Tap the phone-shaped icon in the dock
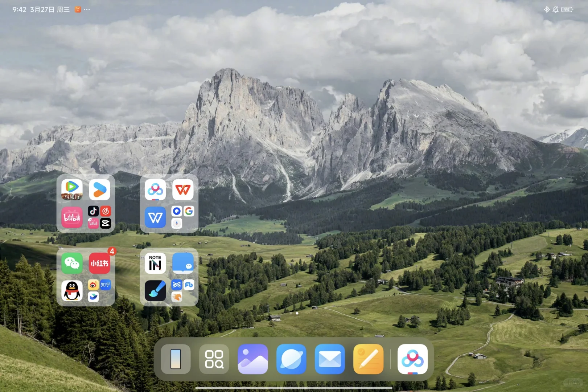This screenshot has width=588, height=392. 176,359
